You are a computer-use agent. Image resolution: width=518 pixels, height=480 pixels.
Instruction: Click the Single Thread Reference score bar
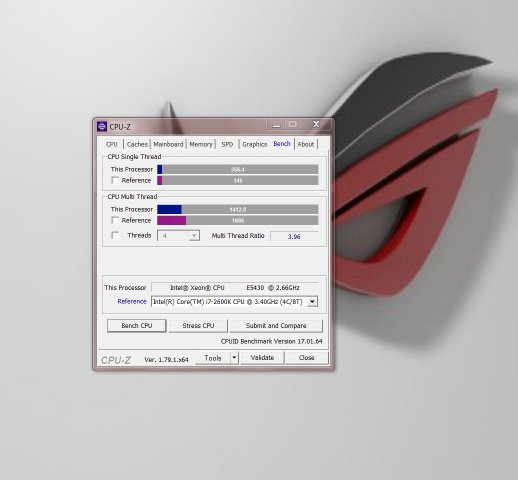point(238,180)
